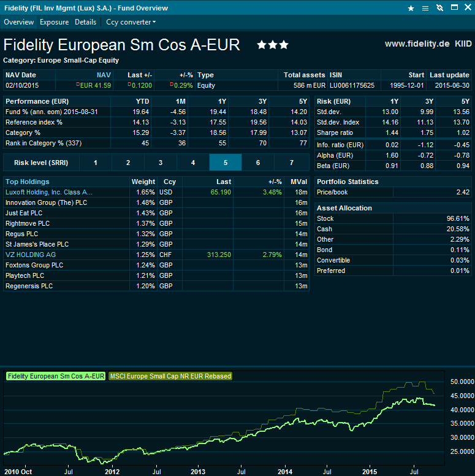Open the Top Holdings header link
The width and height of the screenshot is (475, 476).
pyautogui.click(x=28, y=182)
